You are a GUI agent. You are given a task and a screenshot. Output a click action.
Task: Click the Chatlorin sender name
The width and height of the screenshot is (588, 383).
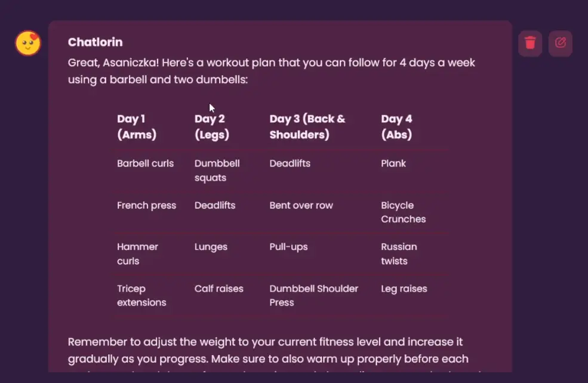(95, 42)
